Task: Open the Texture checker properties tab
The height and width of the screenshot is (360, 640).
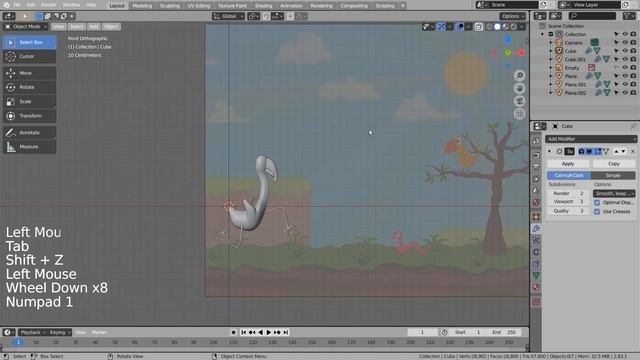Action: pos(536,302)
